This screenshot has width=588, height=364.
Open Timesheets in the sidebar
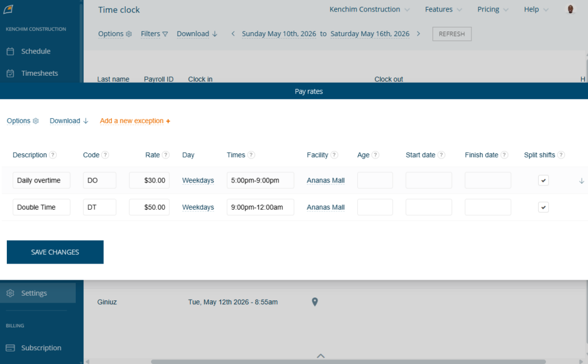tap(40, 73)
